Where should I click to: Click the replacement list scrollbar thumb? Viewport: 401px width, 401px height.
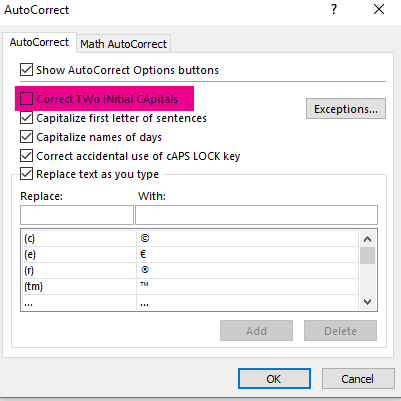coord(368,255)
